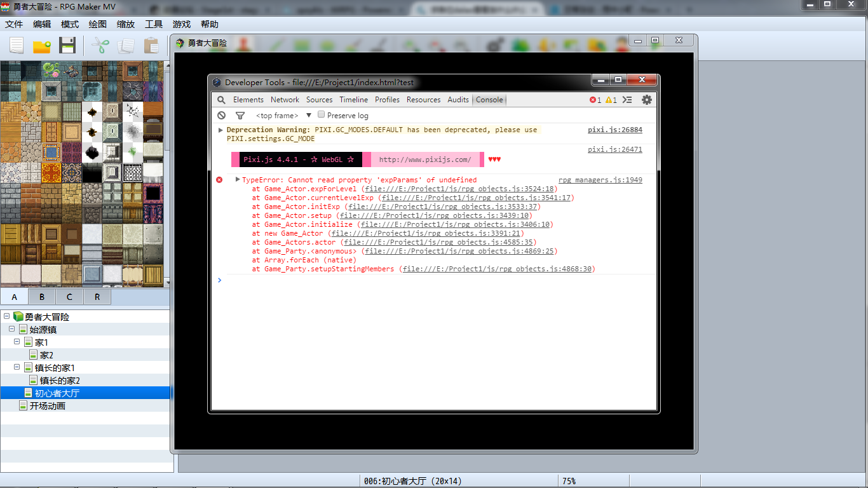Switch to tileset tab B
This screenshot has height=488, width=868.
point(42,297)
